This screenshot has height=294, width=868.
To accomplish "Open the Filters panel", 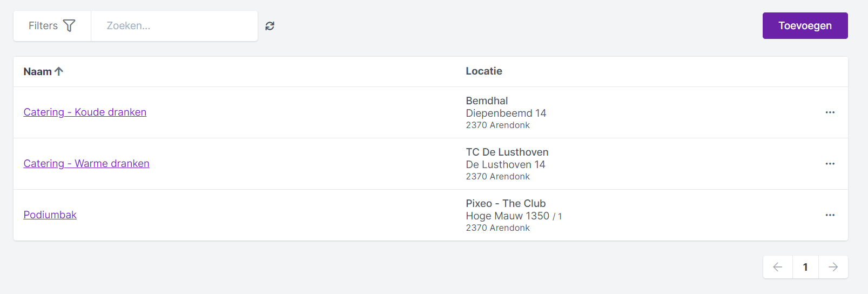I will click(x=52, y=25).
